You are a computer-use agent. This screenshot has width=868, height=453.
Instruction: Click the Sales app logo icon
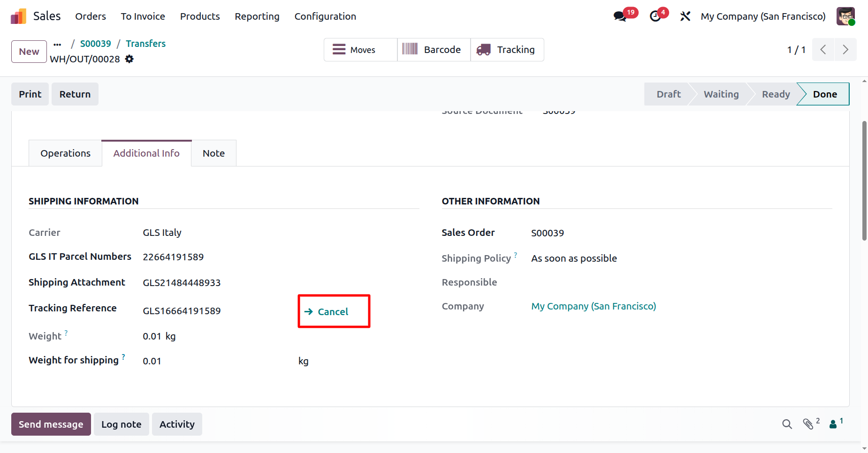click(18, 16)
